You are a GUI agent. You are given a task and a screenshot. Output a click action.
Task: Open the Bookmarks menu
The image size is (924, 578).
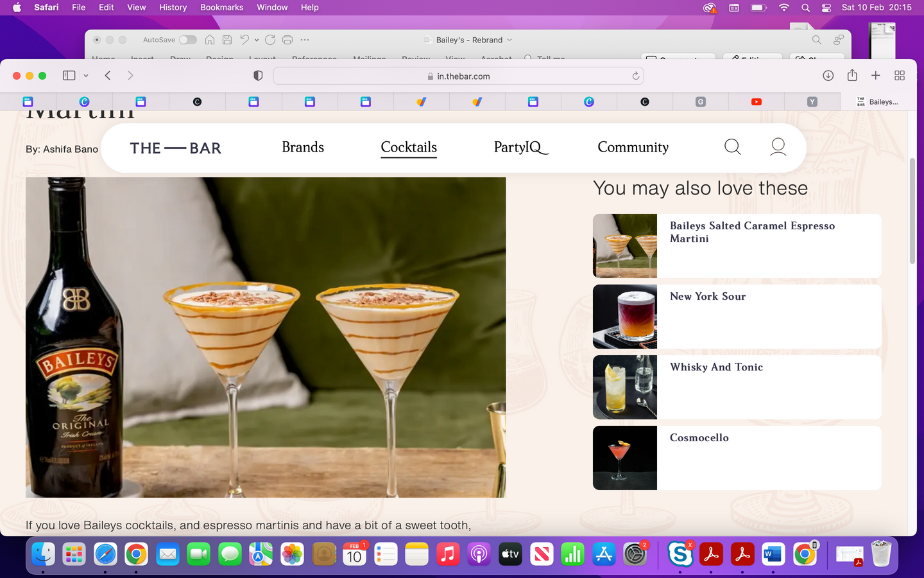221,8
